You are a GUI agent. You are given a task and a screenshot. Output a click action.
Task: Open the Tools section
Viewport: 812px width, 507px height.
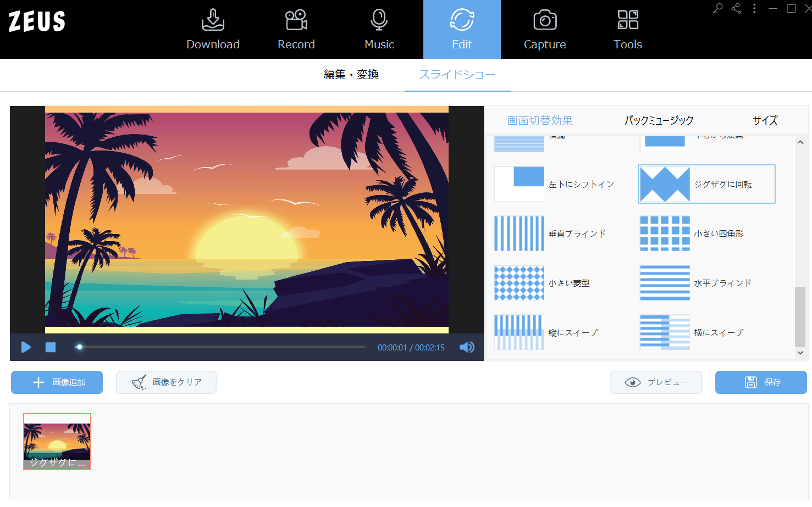point(627,30)
